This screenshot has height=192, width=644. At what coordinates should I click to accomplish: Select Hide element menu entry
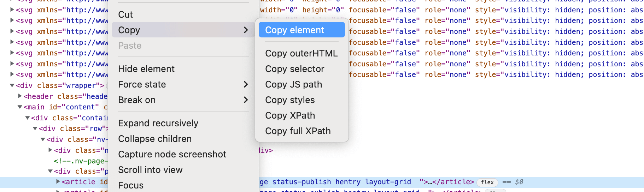tap(146, 69)
